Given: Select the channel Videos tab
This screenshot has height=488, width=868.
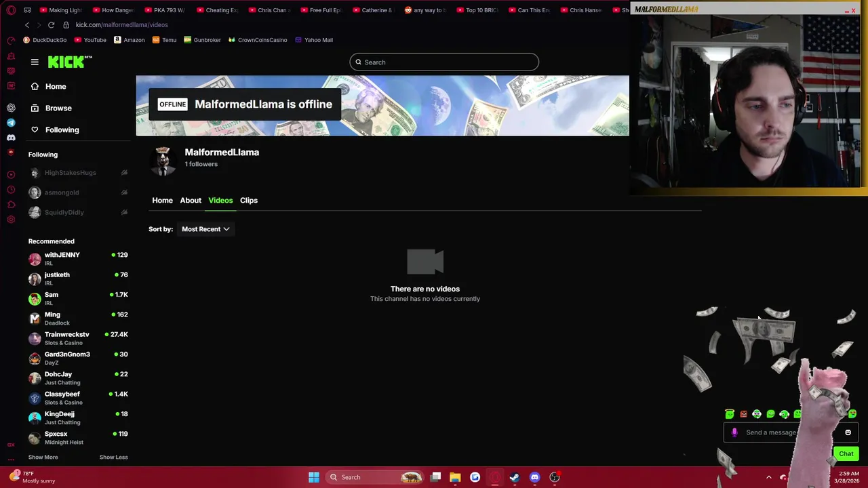Looking at the screenshot, I should (220, 200).
